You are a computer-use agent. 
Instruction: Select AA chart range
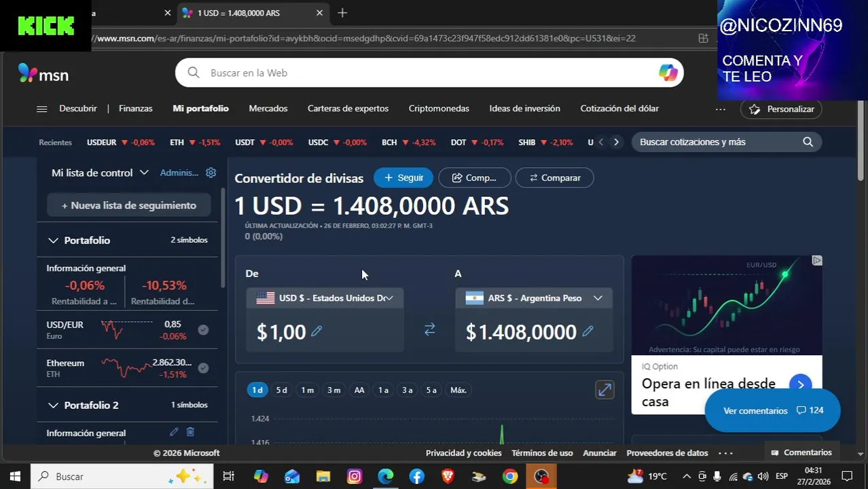(x=359, y=390)
